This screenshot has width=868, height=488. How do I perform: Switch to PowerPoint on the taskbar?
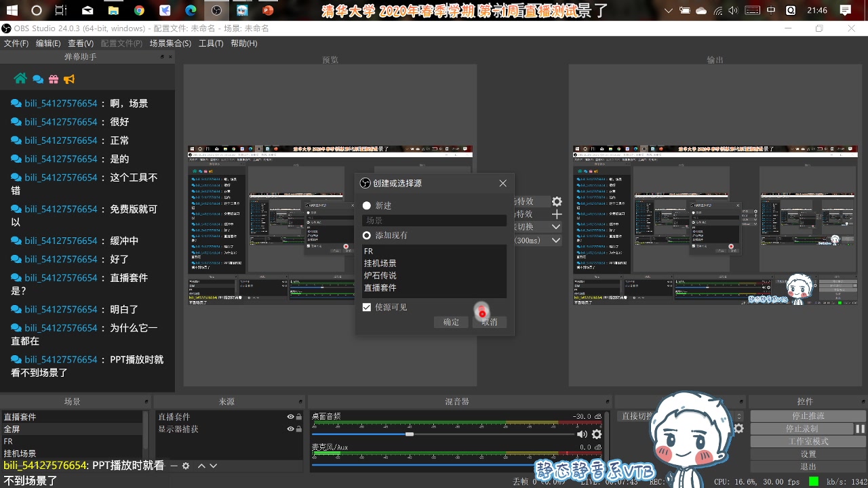pos(268,10)
